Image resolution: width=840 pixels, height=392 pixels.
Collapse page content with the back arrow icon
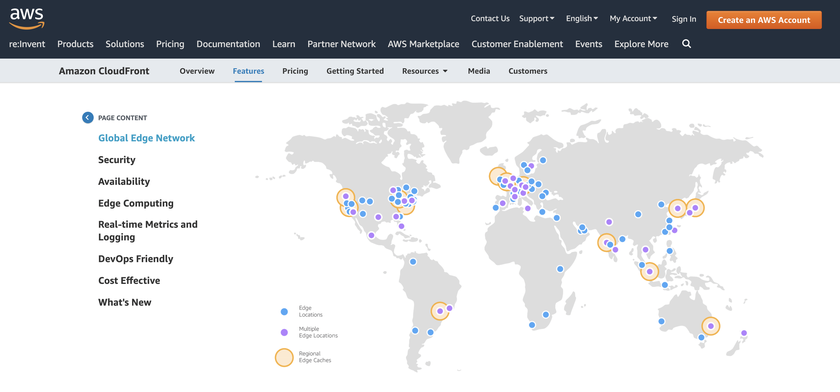(88, 118)
